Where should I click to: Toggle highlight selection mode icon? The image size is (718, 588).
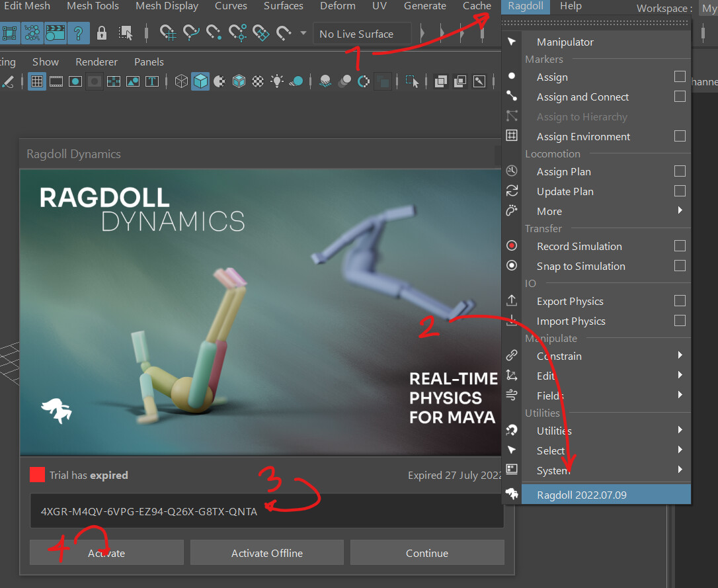(126, 33)
